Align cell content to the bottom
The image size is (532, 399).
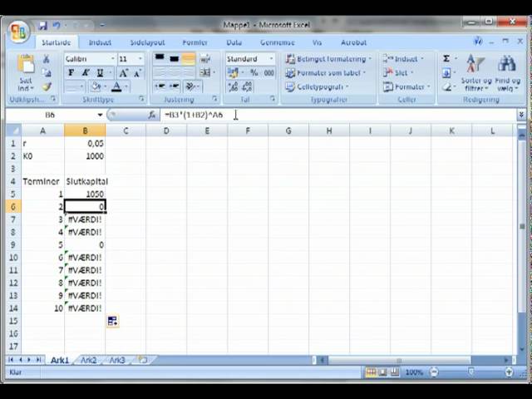coord(189,59)
